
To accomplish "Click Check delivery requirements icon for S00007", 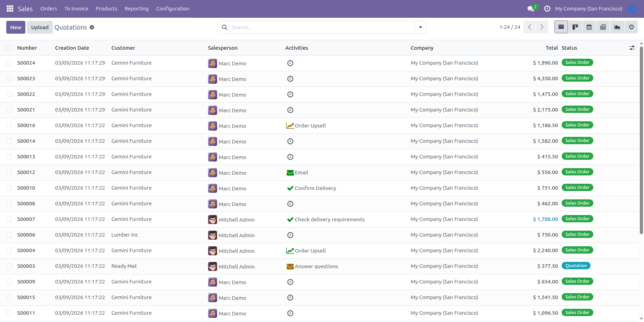I will coord(290,220).
